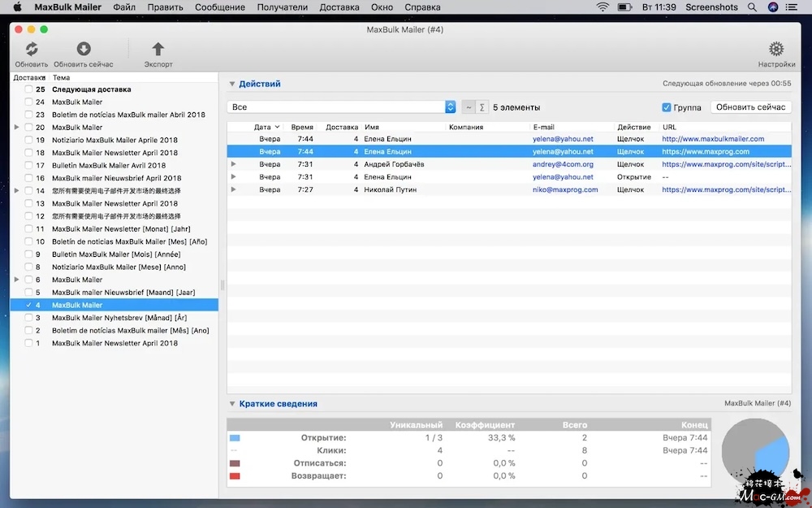
Task: Open the Доставка menu
Action: click(339, 7)
